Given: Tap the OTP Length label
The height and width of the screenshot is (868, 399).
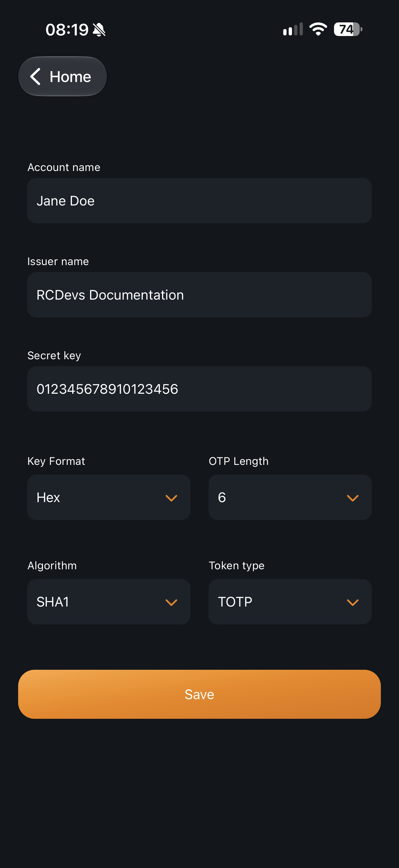Looking at the screenshot, I should click(x=238, y=461).
